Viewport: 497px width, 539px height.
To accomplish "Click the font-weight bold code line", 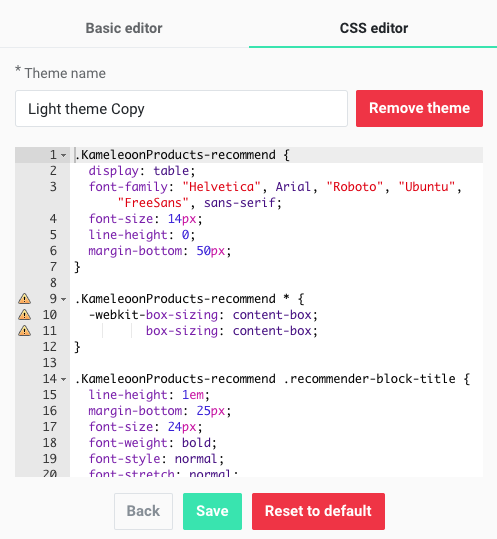I will coord(153,443).
